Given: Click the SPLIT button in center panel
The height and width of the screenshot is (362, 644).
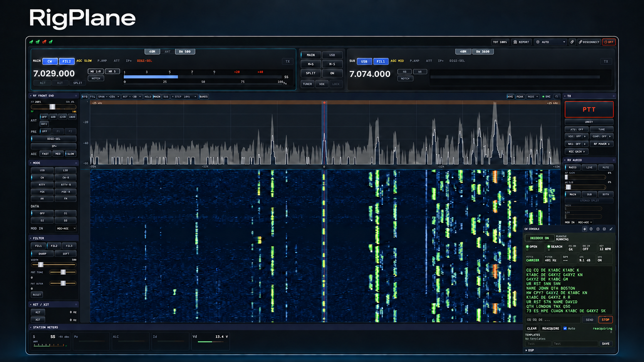Looking at the screenshot, I should click(311, 73).
